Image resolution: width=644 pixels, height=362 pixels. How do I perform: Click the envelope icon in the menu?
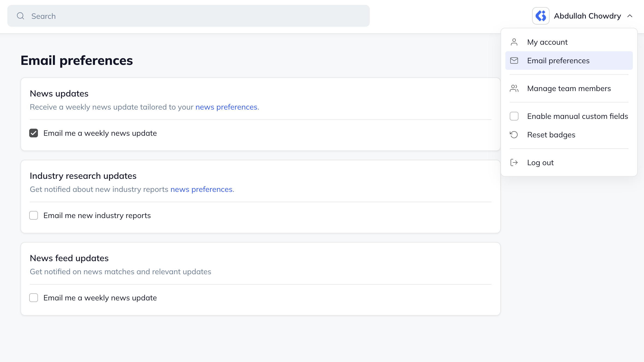click(x=514, y=61)
